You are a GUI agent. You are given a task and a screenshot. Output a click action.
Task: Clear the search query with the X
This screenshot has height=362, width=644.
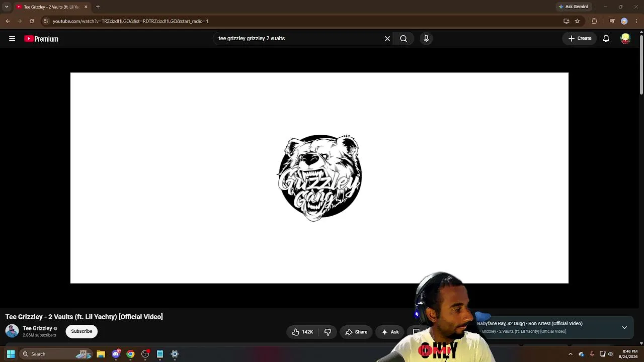(387, 39)
